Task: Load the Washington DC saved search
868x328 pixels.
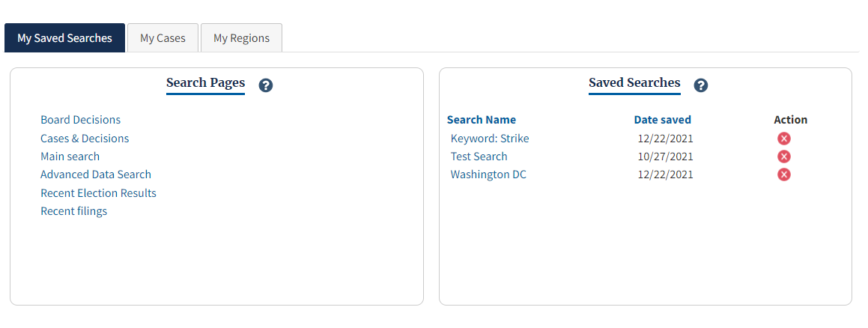Action: coord(488,174)
